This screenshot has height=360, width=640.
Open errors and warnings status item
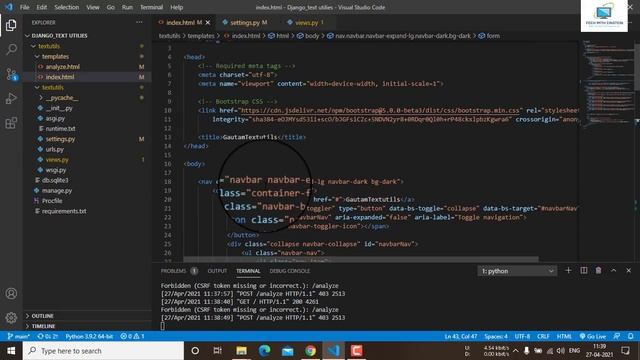click(x=132, y=336)
